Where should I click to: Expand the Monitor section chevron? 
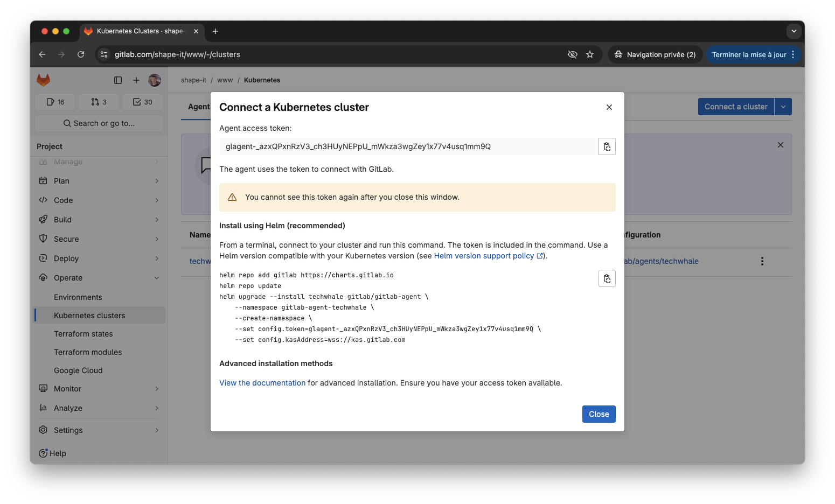[x=157, y=389]
